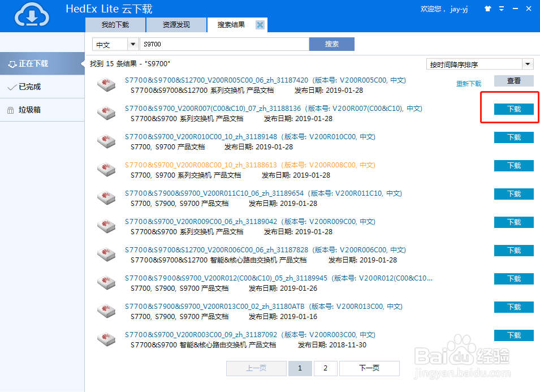This screenshot has width=540, height=392.
Task: Download the V200R003C00 document
Action: coord(514,335)
